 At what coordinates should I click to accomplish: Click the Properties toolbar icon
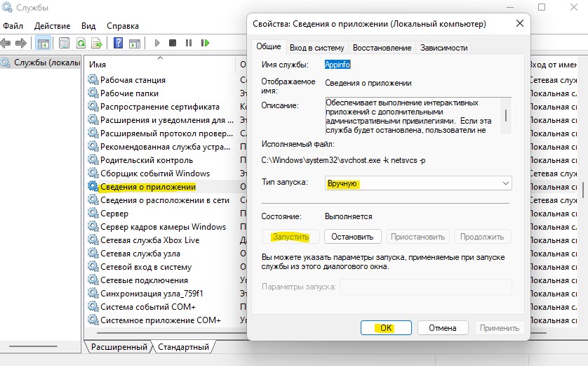pyautogui.click(x=64, y=43)
